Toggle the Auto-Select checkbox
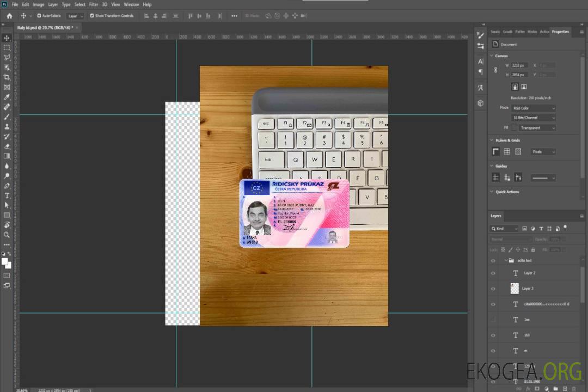Viewport: 588px width, 392px height. click(39, 16)
